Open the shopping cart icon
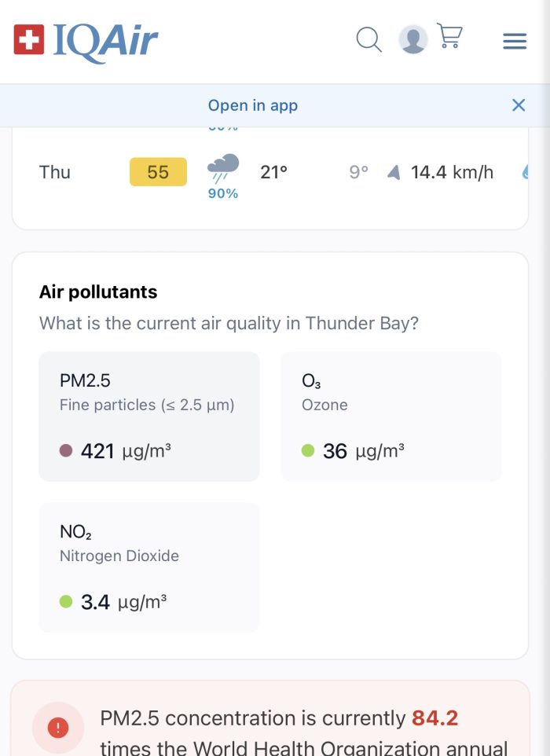This screenshot has width=550, height=756. click(x=449, y=35)
